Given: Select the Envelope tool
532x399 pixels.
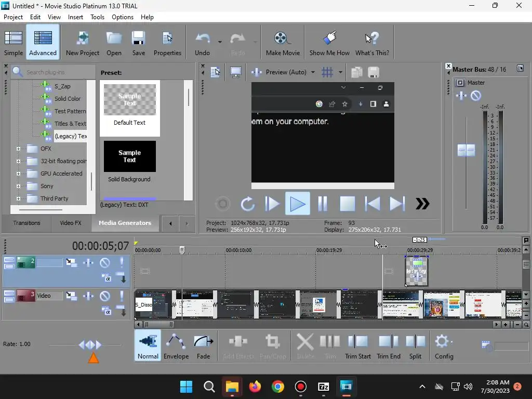Looking at the screenshot, I should (x=176, y=345).
